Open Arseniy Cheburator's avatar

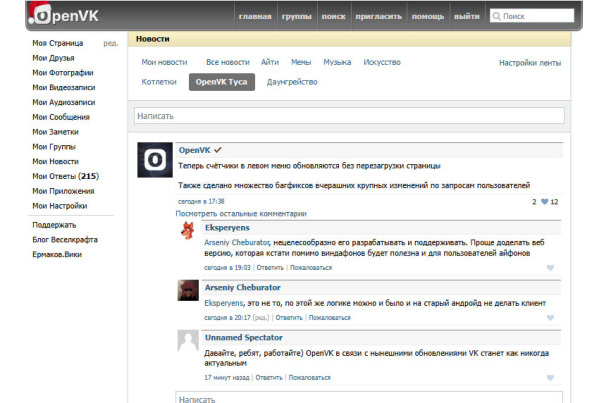tap(188, 290)
